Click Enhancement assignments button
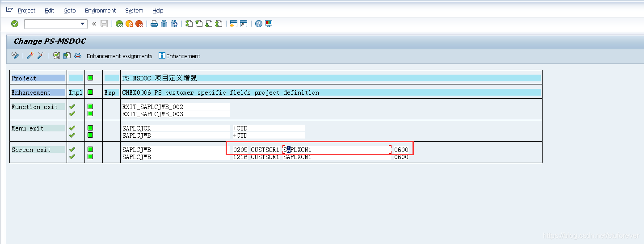 (119, 56)
